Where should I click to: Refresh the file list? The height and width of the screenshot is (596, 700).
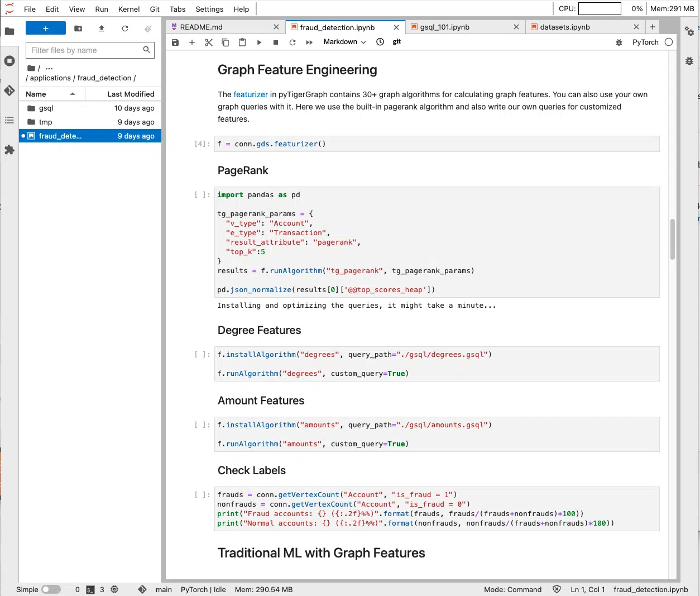[125, 28]
